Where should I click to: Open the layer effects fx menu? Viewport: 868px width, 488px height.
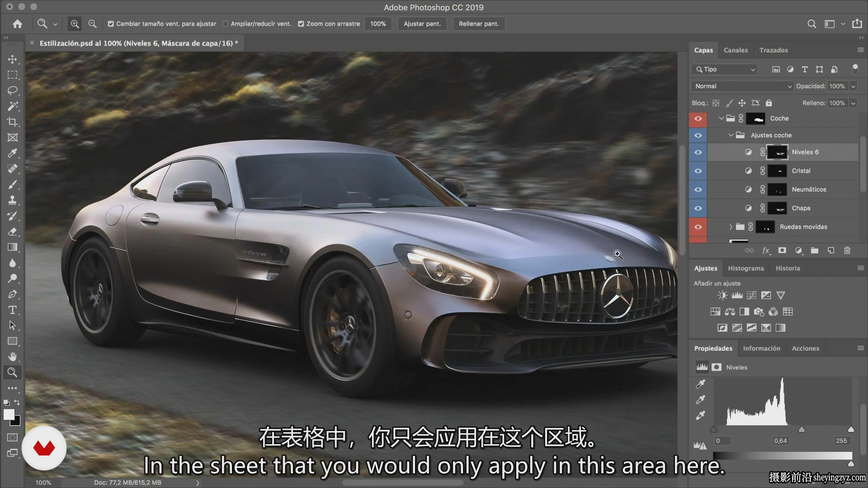pos(766,250)
